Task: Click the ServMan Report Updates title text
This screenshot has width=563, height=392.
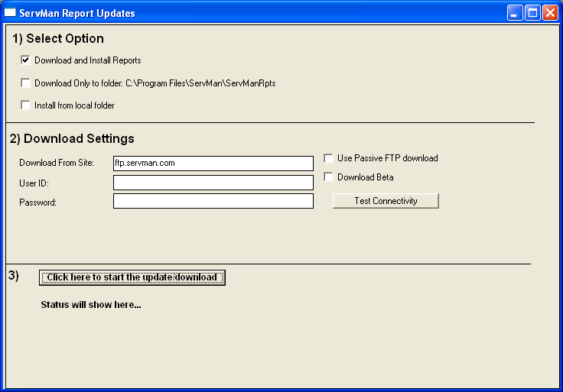Action: point(77,13)
